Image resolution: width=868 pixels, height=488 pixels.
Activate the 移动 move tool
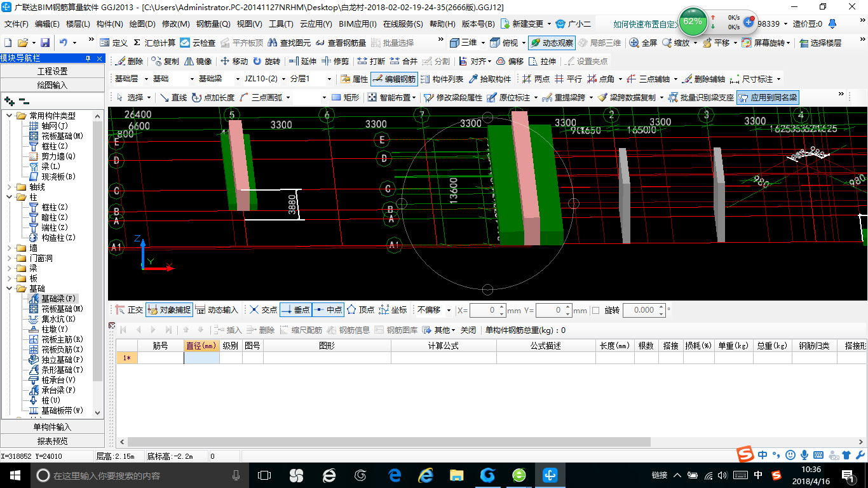click(x=234, y=62)
